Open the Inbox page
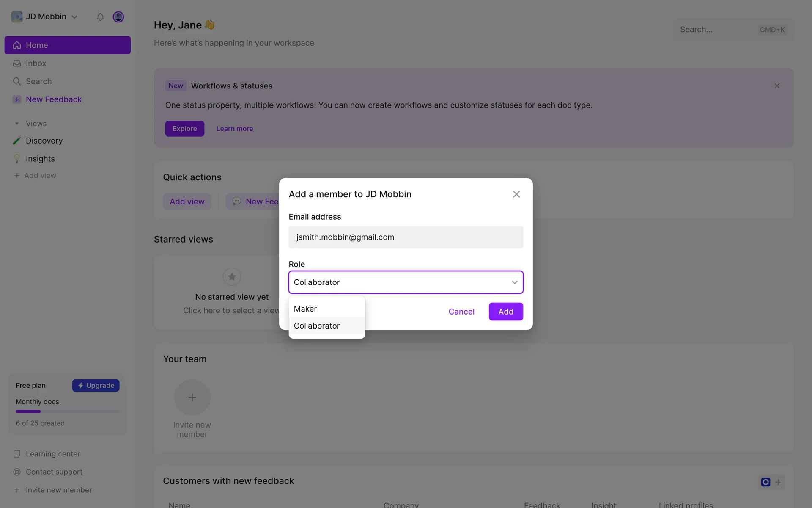Image resolution: width=812 pixels, height=508 pixels. [36, 63]
